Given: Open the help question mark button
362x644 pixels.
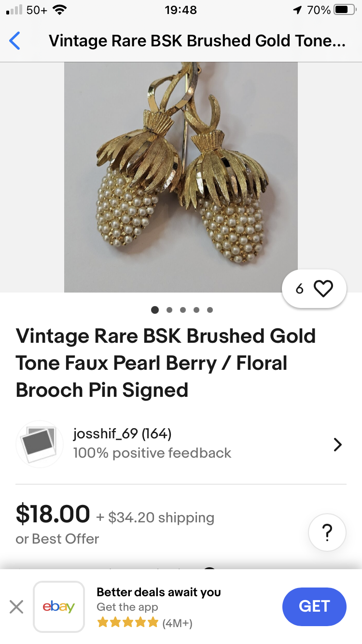Looking at the screenshot, I should point(327,532).
